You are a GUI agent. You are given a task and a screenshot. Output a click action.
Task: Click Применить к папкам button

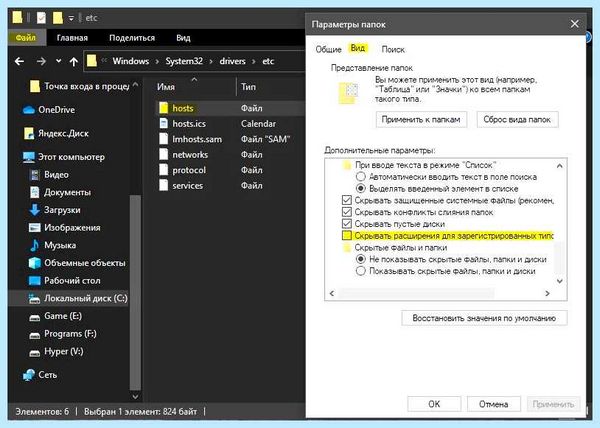pos(421,120)
